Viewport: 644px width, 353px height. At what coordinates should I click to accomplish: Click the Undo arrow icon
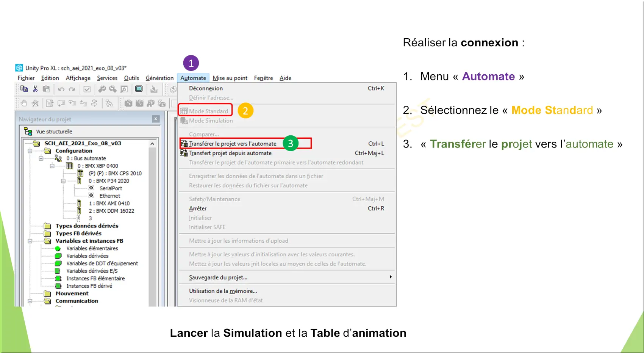point(61,89)
